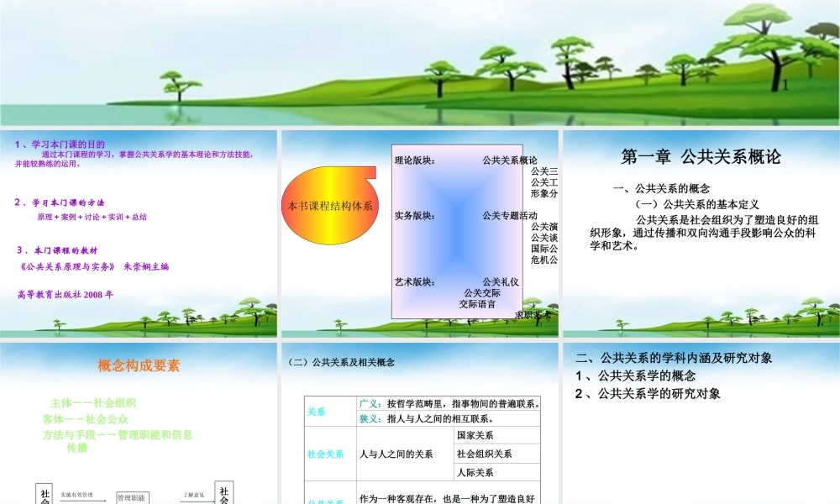
Task: Click the line 客体——社会公众
Action: (85, 419)
